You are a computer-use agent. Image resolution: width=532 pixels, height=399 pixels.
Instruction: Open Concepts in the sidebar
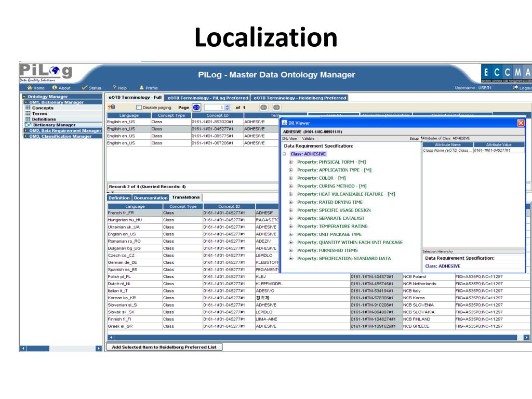43,108
